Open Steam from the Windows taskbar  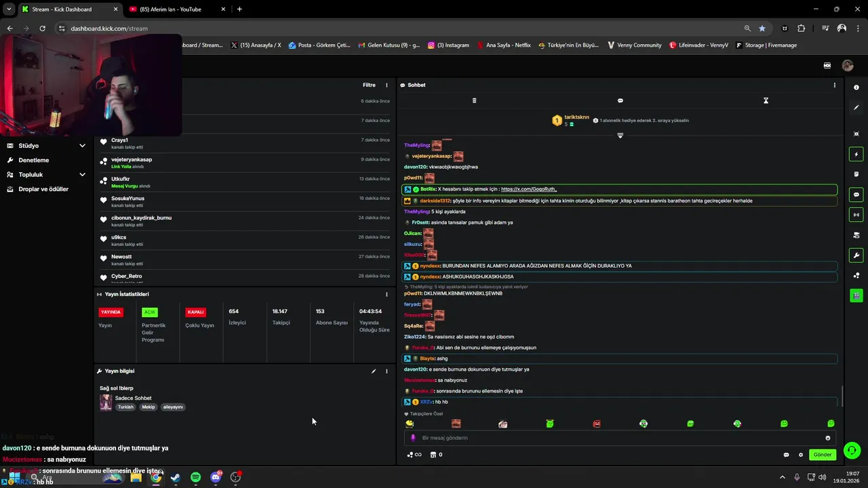pyautogui.click(x=176, y=477)
